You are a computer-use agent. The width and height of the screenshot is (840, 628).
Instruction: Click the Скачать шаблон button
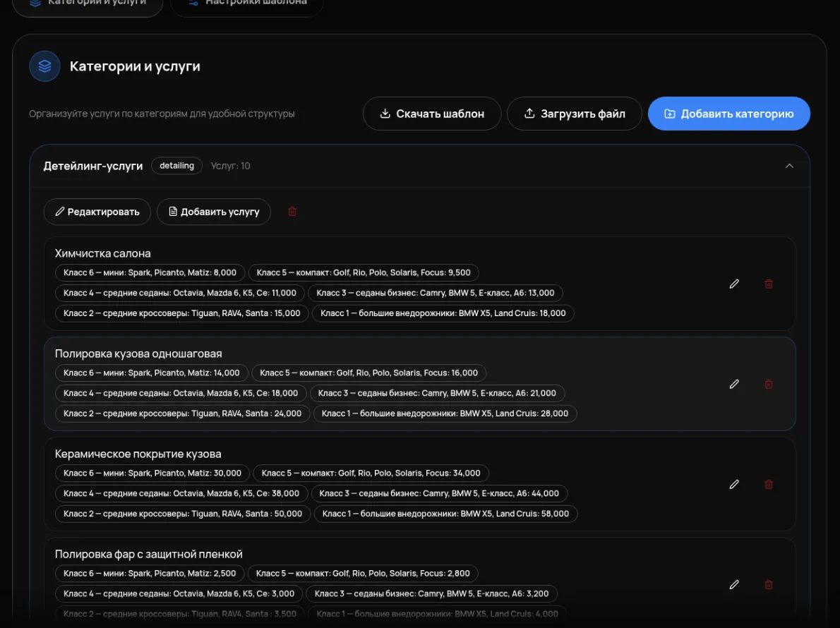[x=432, y=114]
